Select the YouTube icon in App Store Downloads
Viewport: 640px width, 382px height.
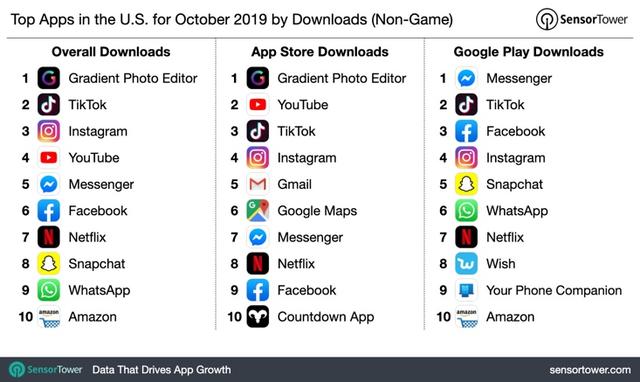258,104
